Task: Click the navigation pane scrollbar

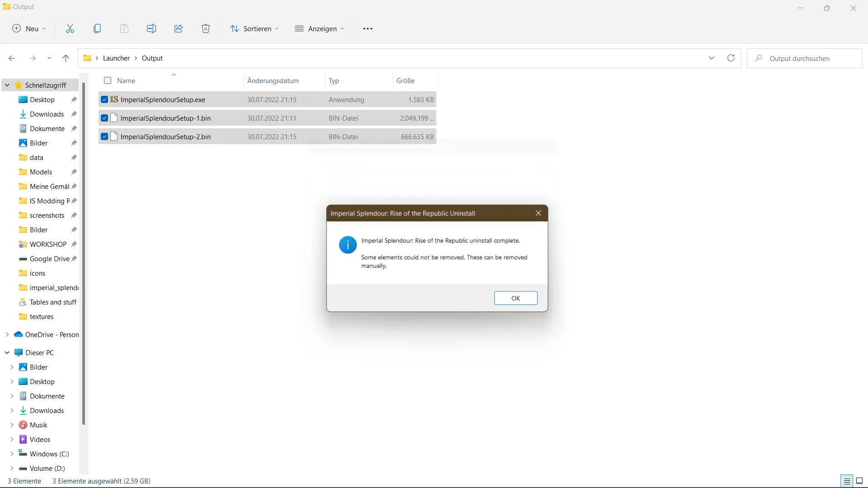Action: click(x=84, y=253)
